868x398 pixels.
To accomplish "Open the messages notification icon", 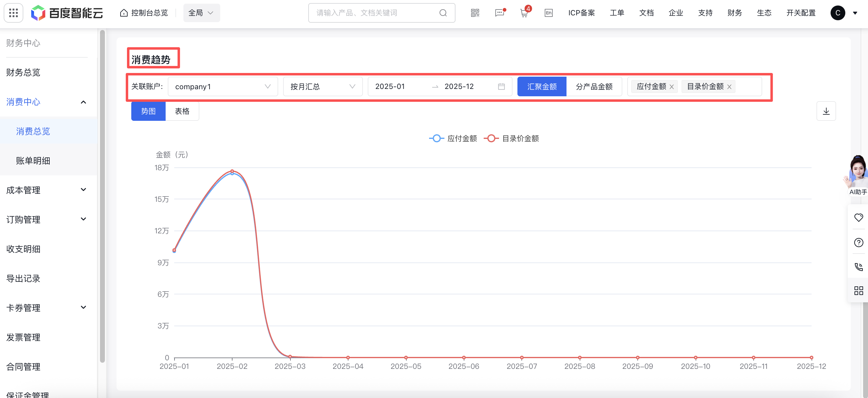I will (499, 13).
